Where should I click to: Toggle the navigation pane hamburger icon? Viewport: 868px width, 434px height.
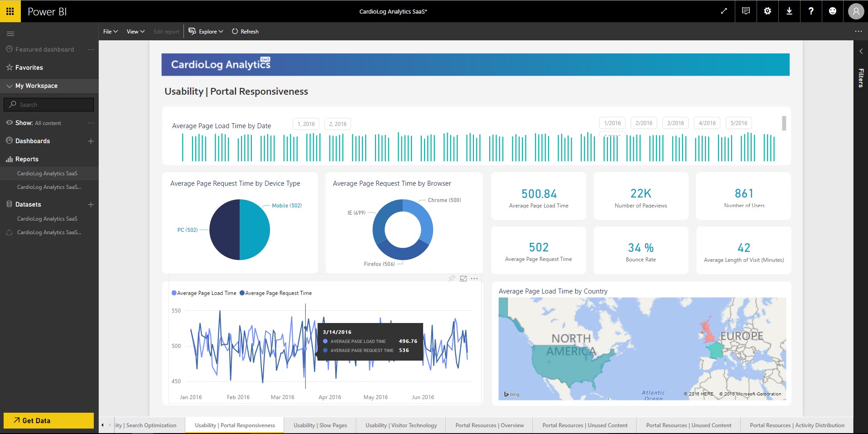(x=10, y=34)
